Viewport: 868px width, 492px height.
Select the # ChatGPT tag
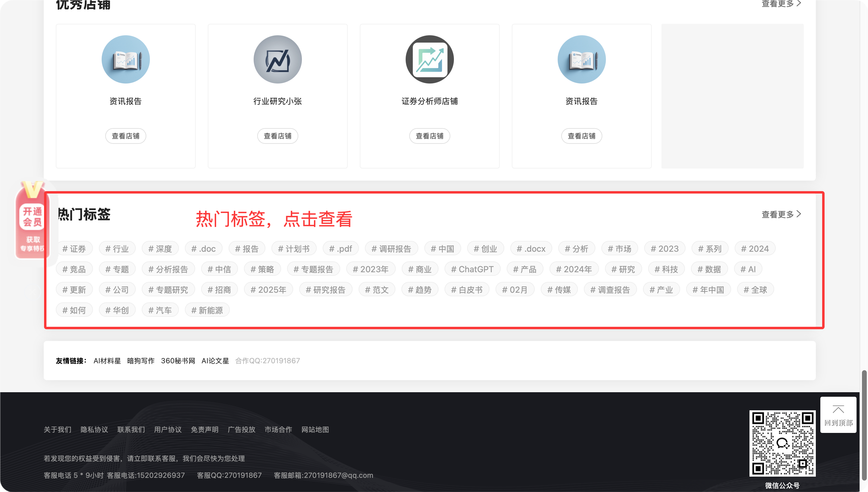[473, 269]
